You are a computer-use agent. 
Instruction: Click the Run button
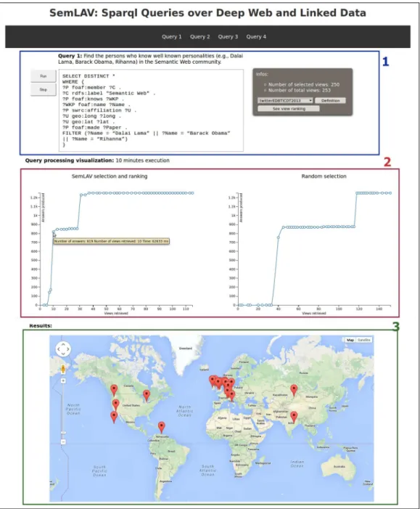point(44,76)
